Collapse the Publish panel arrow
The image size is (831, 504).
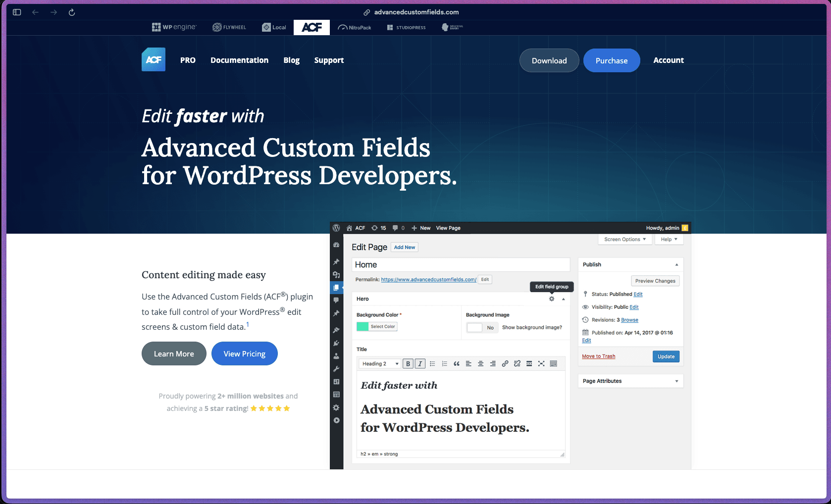tap(676, 264)
